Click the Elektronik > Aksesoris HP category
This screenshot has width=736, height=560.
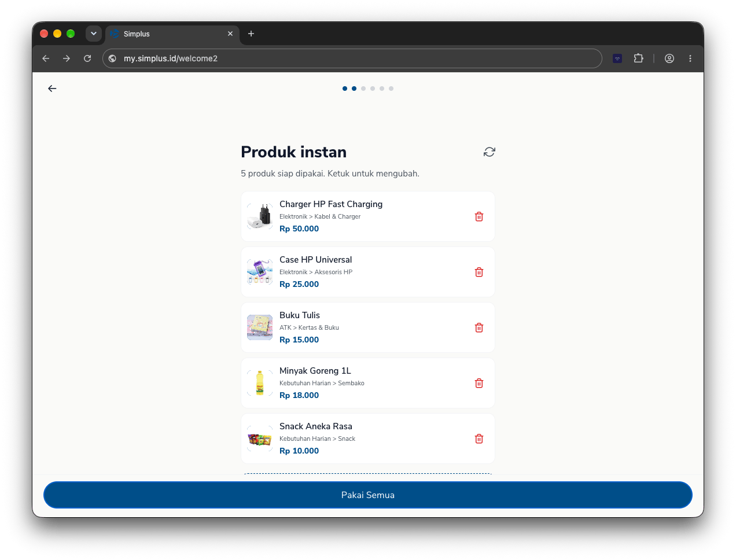(316, 272)
